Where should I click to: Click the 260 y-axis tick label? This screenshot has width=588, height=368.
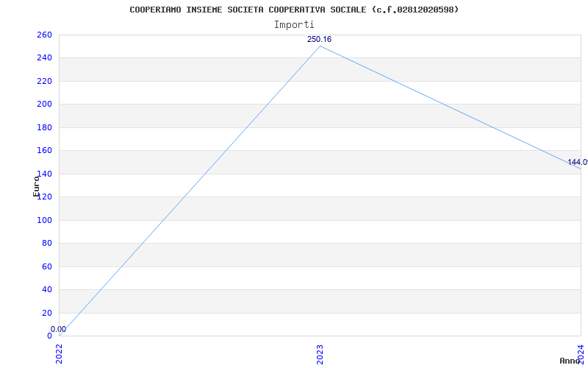(44, 35)
